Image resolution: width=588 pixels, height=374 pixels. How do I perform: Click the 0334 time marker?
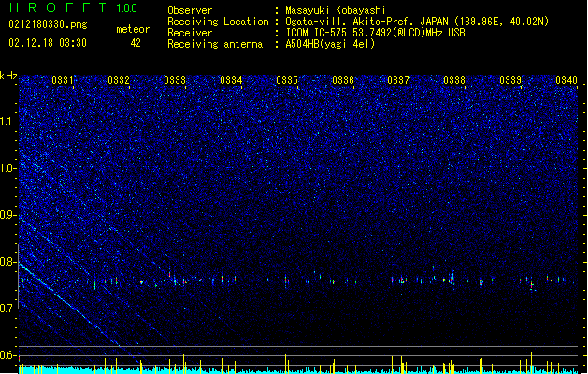pos(231,80)
